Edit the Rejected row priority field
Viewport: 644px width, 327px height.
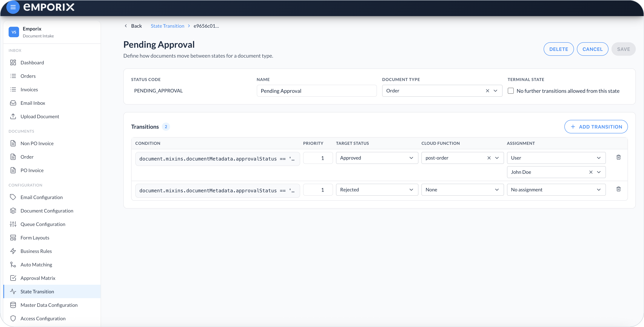click(x=318, y=190)
